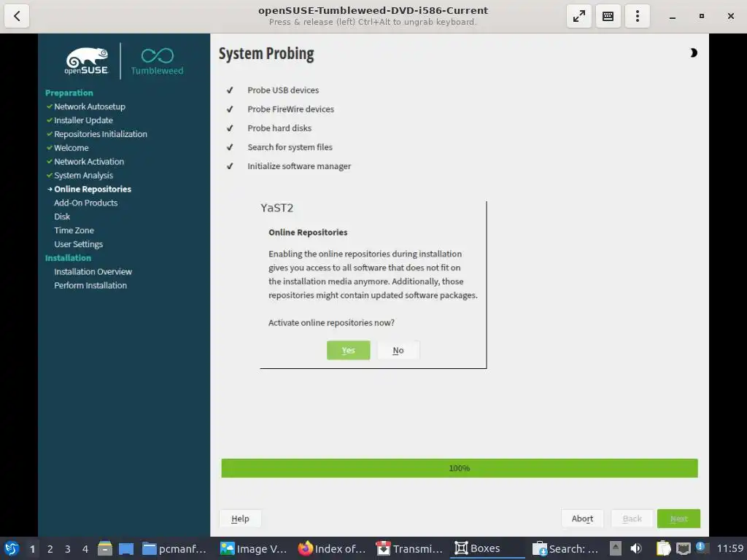The image size is (747, 560).
Task: Switch to pcmanfm window in taskbar
Action: coord(174,548)
